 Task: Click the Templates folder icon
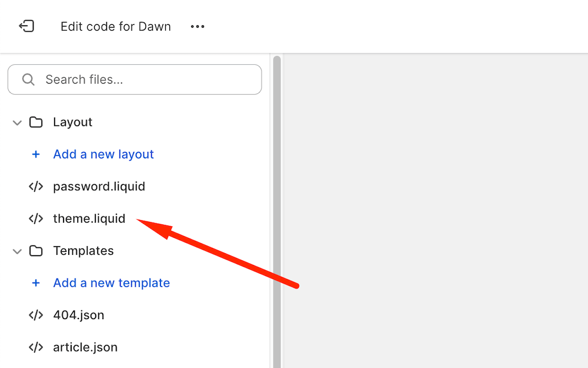(x=36, y=251)
